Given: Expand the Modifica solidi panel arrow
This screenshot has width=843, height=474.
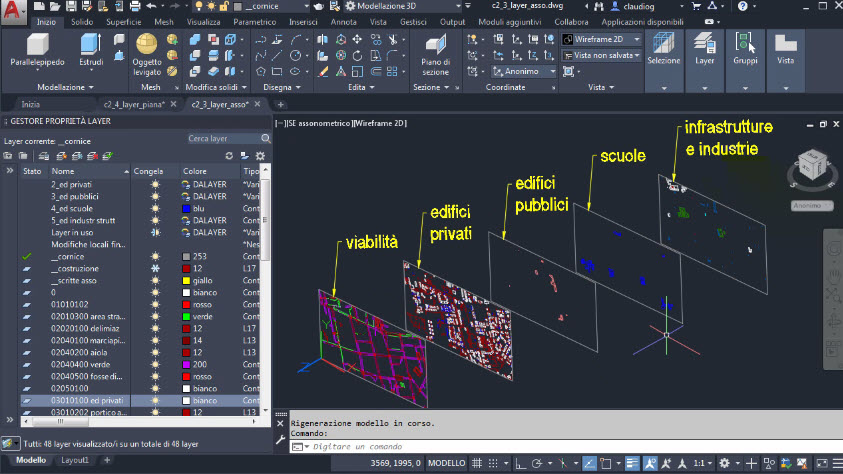Looking at the screenshot, I should coord(244,88).
